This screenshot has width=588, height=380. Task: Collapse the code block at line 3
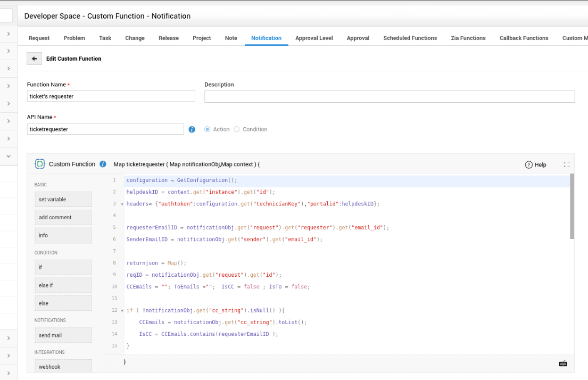point(122,204)
